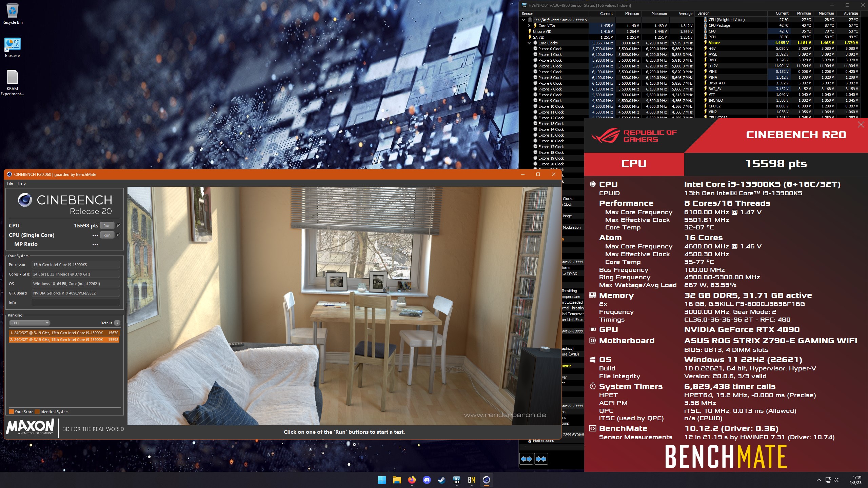Open Steam from the taskbar

click(441, 480)
